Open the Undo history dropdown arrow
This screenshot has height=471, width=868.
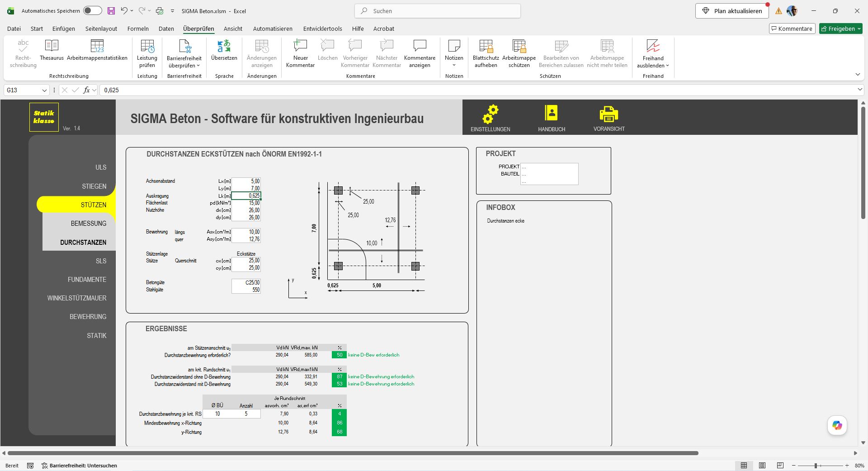[132, 11]
